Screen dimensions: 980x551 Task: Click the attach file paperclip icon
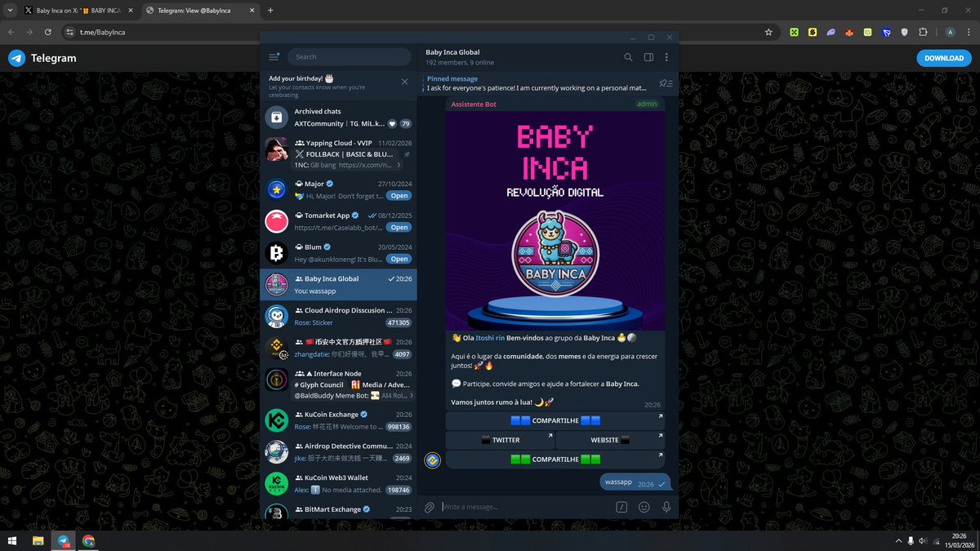(430, 507)
